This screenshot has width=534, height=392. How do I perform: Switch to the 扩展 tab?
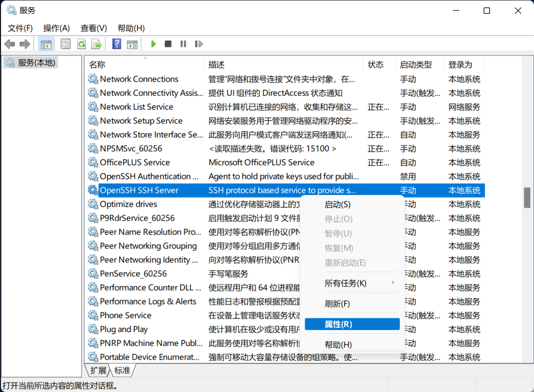pos(98,370)
